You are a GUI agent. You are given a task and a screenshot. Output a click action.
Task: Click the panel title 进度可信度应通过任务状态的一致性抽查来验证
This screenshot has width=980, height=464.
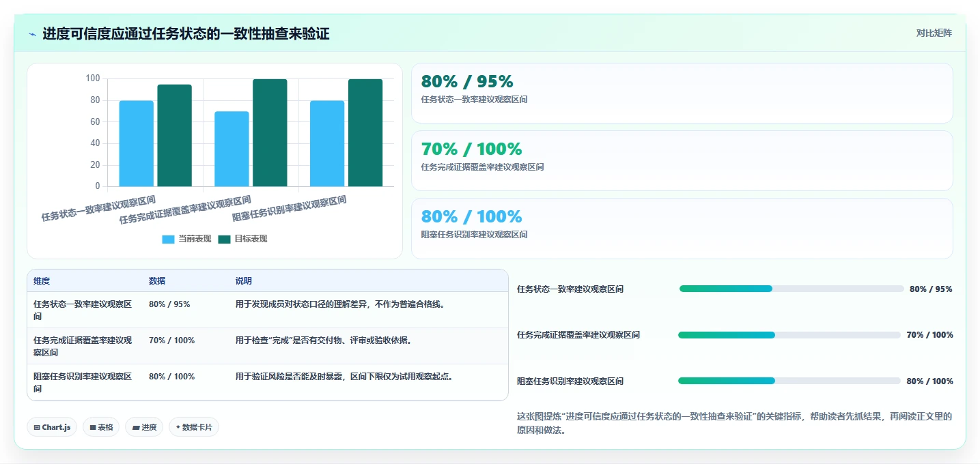coord(186,34)
